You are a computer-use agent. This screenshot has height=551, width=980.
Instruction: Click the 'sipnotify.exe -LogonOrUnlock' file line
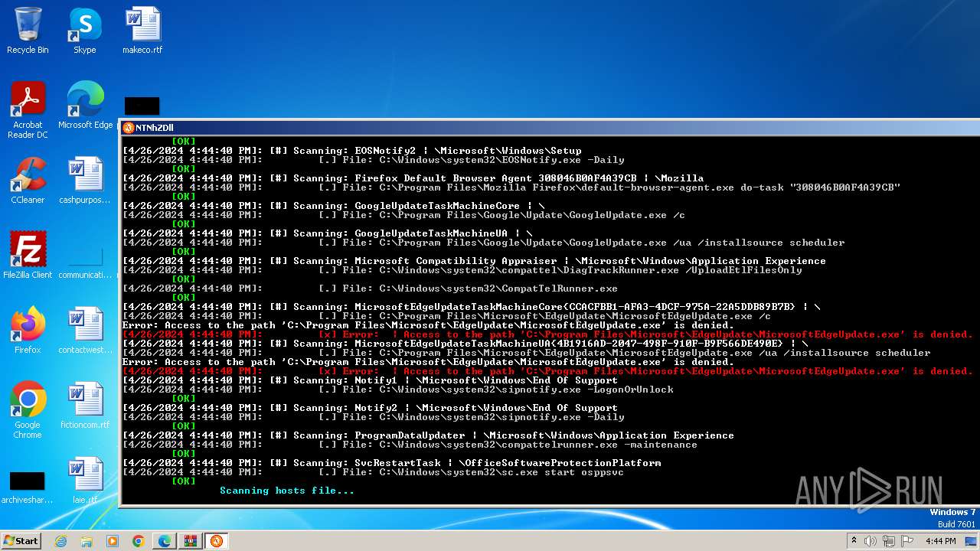398,390
